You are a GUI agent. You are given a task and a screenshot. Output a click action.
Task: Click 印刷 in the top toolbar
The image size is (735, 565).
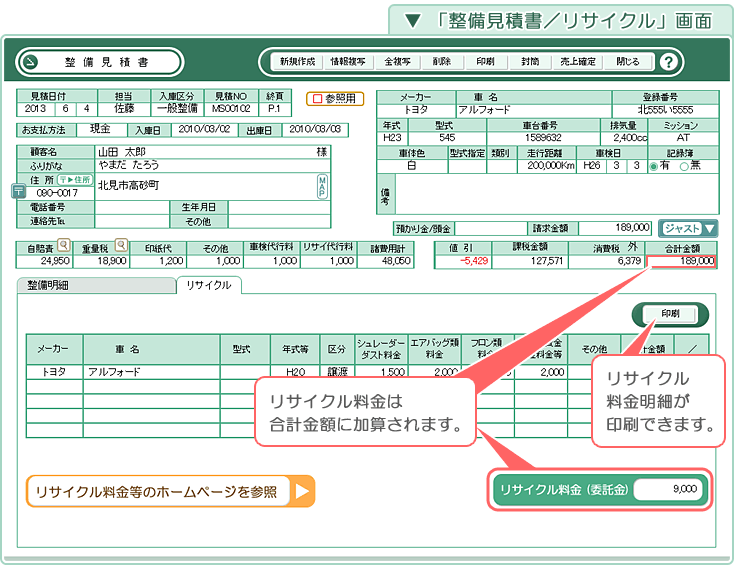click(x=486, y=62)
